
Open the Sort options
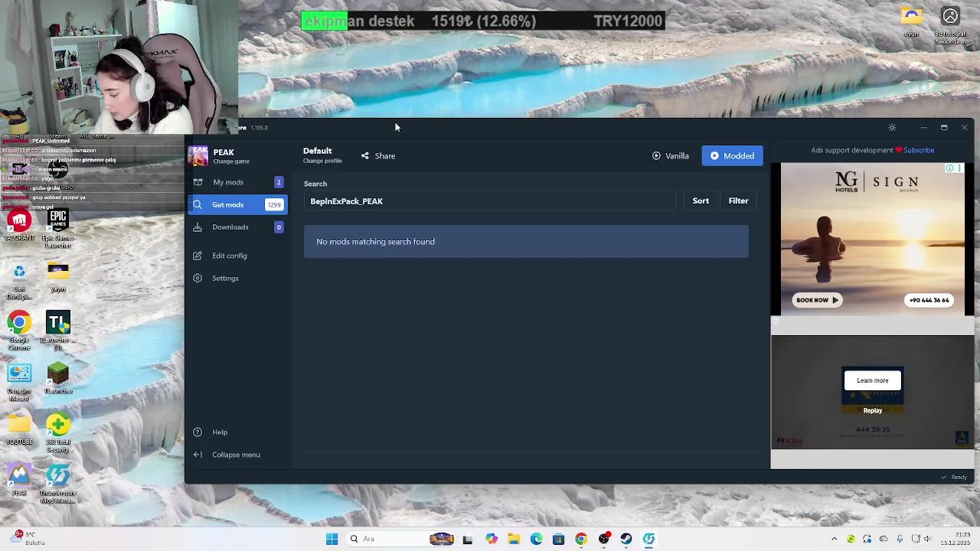click(x=701, y=201)
